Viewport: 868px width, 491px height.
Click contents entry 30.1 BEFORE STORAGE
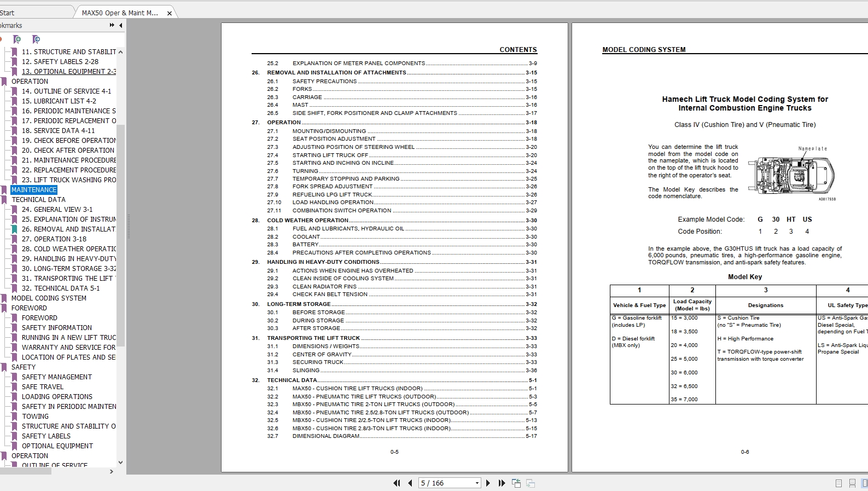pyautogui.click(x=401, y=313)
